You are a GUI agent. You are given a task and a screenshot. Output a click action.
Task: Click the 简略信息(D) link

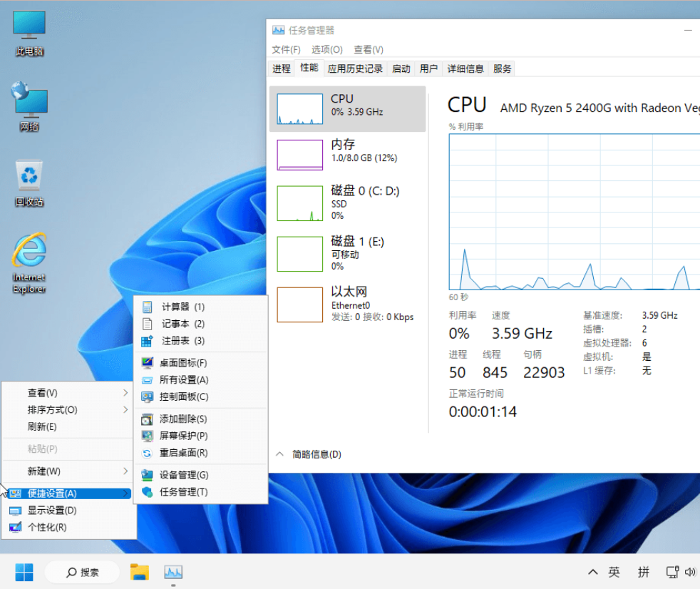tap(316, 454)
